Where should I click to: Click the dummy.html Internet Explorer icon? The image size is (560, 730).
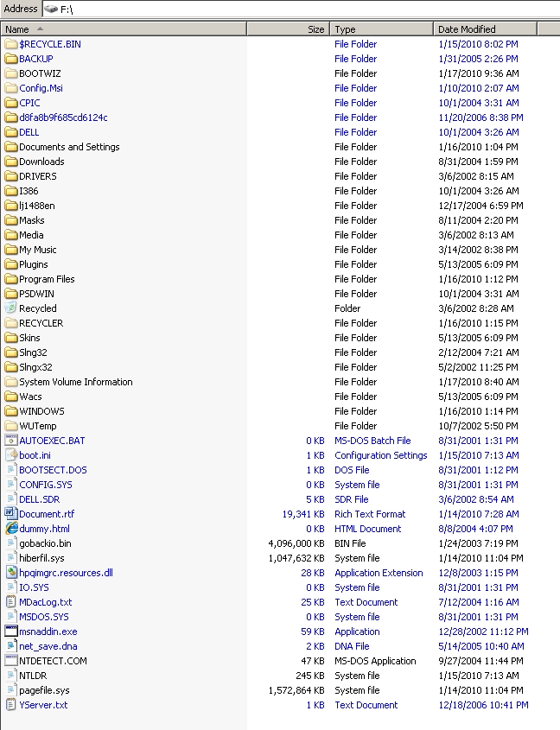click(11, 529)
